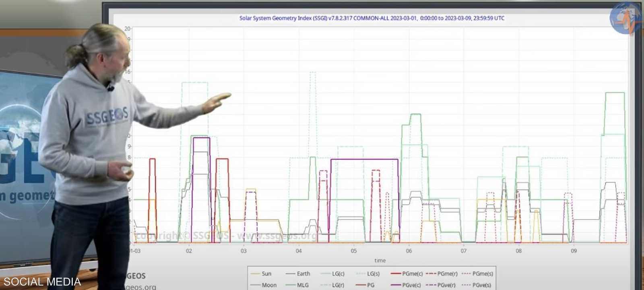This screenshot has width=644, height=290.
Task: Select the PGme(r) legend entry
Action: pyautogui.click(x=442, y=273)
